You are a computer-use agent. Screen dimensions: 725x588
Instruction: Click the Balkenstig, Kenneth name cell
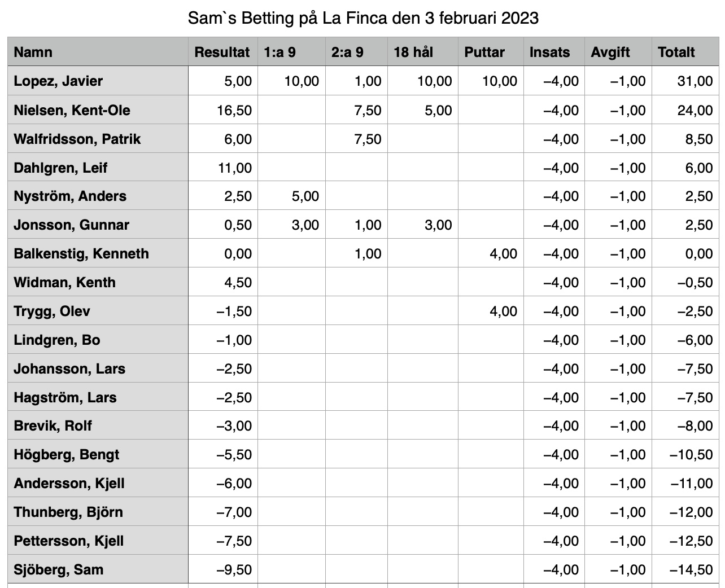pos(98,253)
